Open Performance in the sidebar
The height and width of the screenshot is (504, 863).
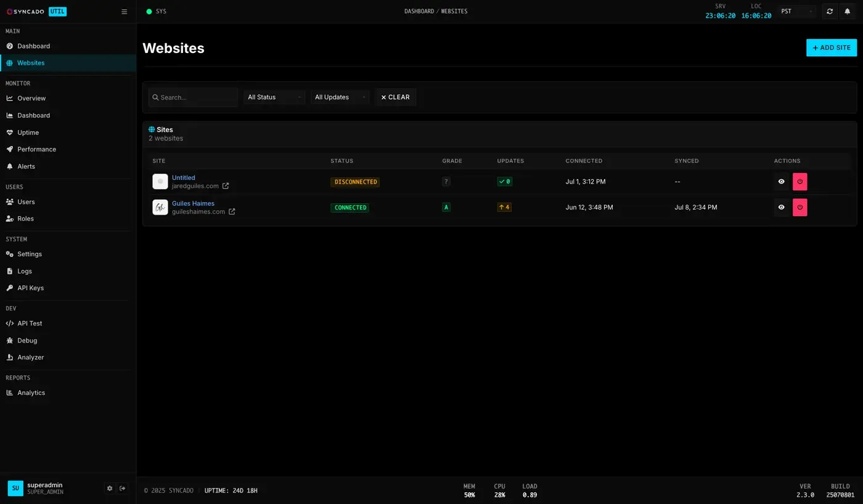[x=68, y=149]
